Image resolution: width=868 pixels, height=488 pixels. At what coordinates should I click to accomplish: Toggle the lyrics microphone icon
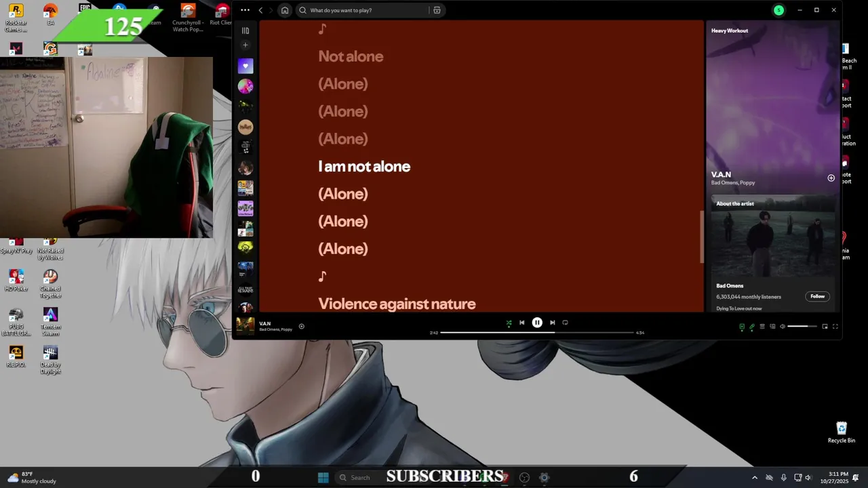(x=752, y=327)
